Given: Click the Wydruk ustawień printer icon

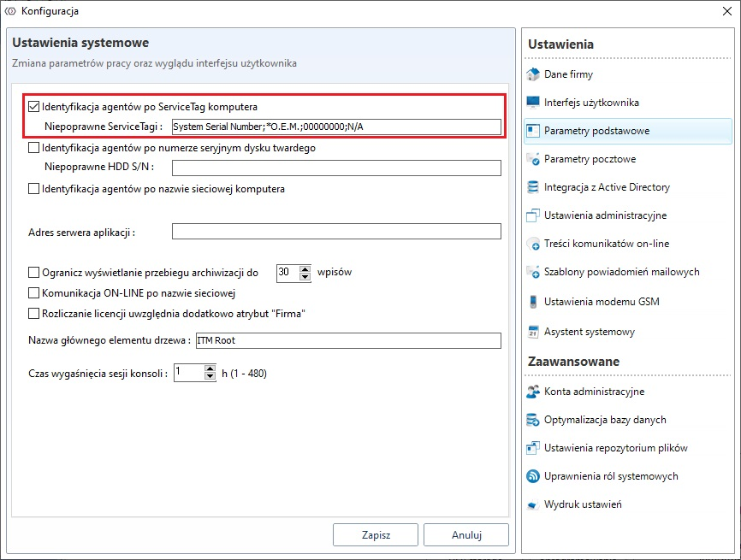Looking at the screenshot, I should point(533,504).
